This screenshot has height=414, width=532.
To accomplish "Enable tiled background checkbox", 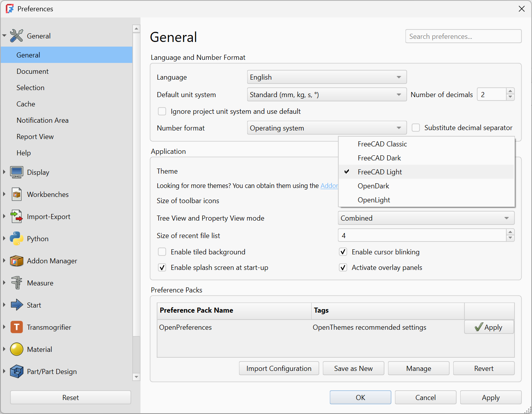I will pyautogui.click(x=162, y=252).
